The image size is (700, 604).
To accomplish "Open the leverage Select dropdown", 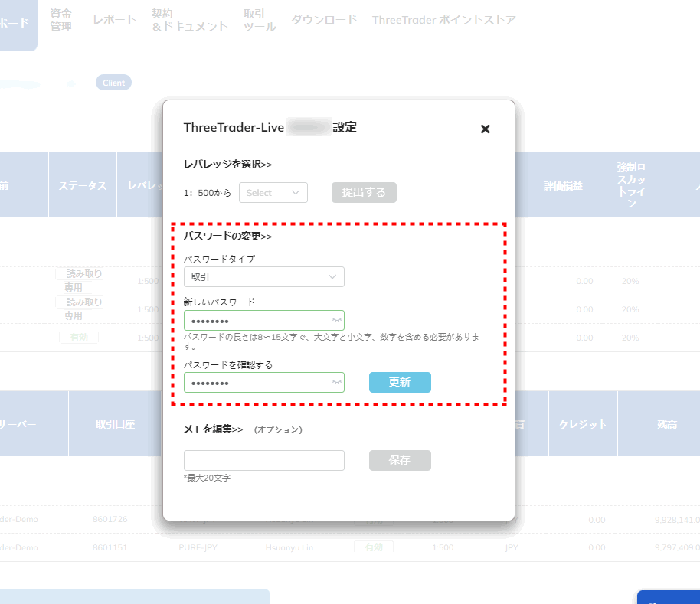I will [273, 193].
